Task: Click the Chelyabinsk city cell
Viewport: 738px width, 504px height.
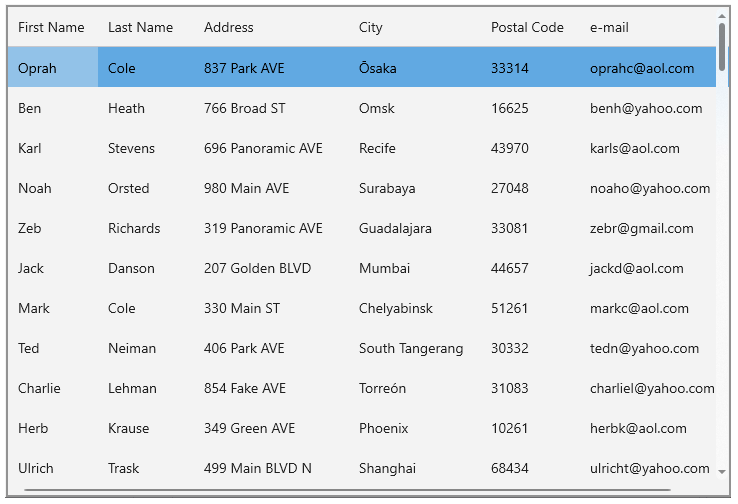Action: click(x=396, y=308)
